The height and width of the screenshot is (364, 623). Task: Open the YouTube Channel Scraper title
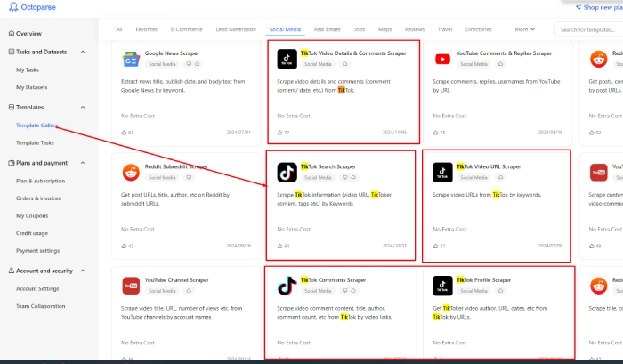(177, 279)
